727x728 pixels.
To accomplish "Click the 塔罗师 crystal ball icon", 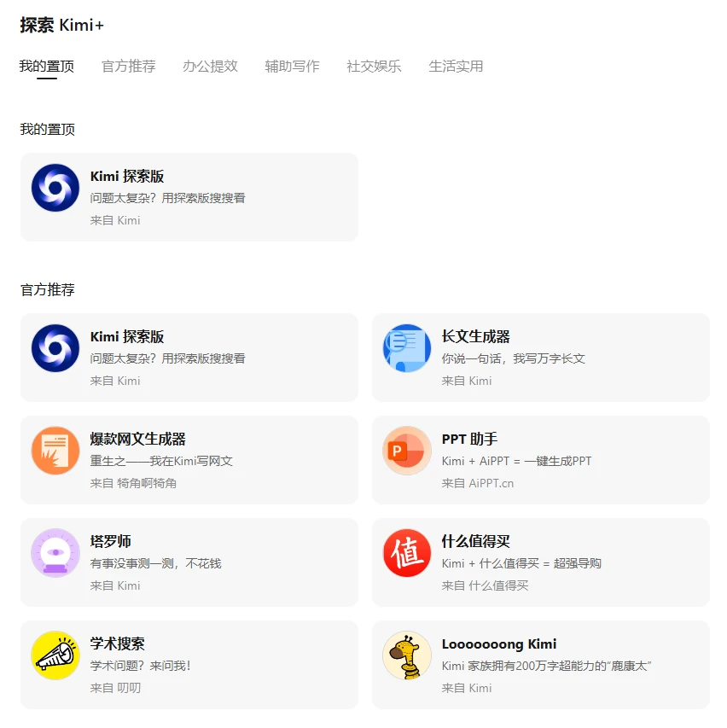I will pyautogui.click(x=55, y=553).
